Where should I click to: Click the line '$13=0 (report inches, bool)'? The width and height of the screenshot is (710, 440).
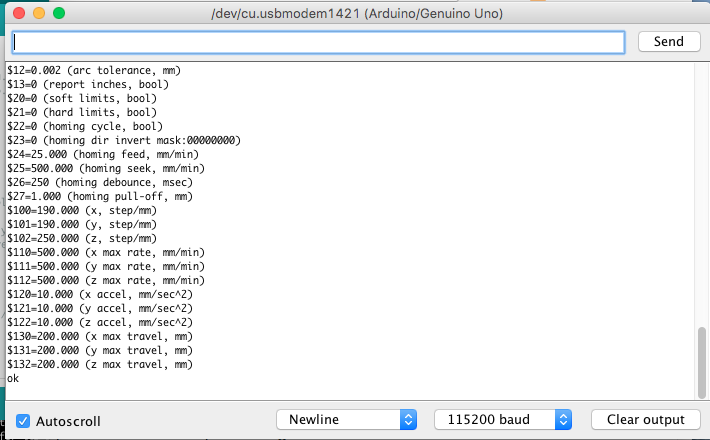tap(88, 84)
